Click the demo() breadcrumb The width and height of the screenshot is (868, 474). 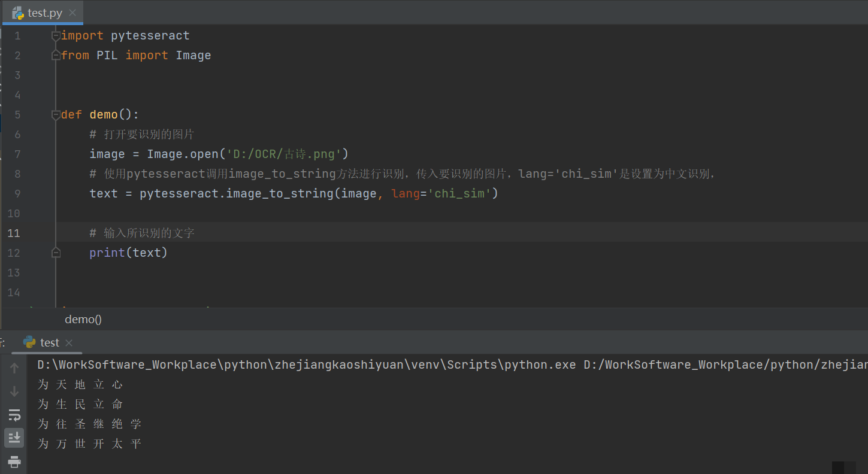pyautogui.click(x=83, y=320)
